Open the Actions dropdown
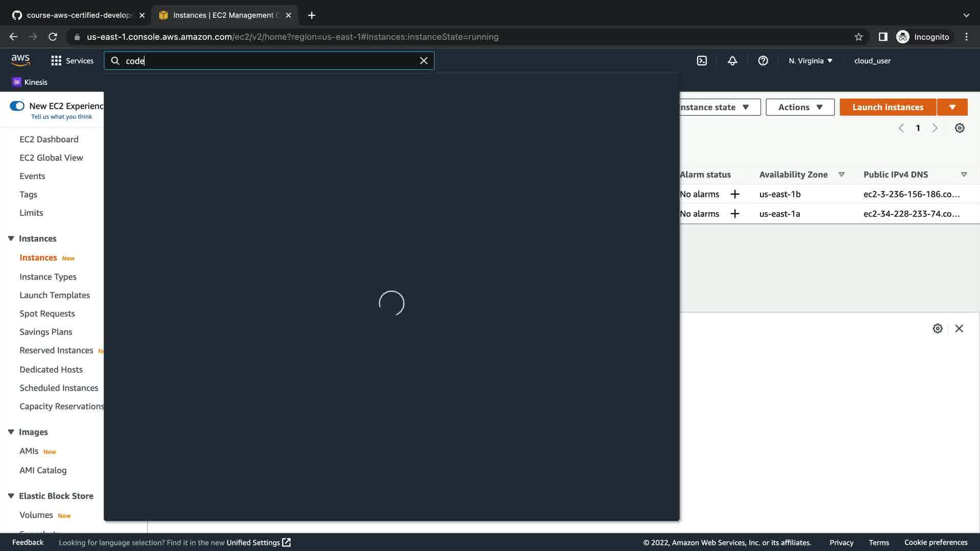980x551 pixels. point(800,107)
